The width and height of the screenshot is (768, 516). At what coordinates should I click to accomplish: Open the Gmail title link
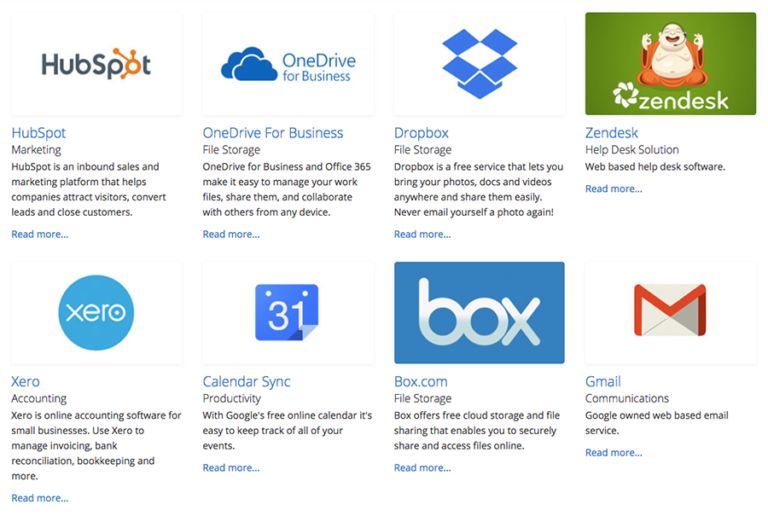[x=603, y=382]
